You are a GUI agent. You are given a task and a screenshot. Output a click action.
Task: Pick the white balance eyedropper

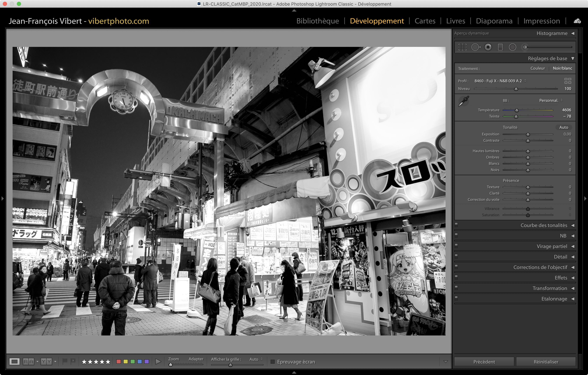pos(463,101)
